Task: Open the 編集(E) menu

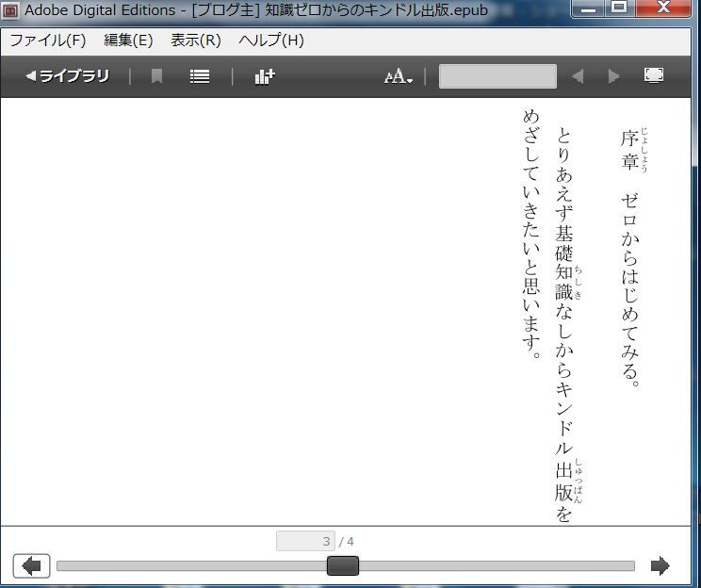Action: click(x=128, y=41)
